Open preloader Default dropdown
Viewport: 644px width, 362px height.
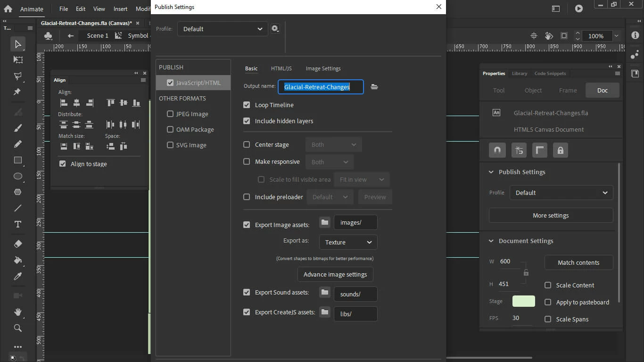pos(330,197)
